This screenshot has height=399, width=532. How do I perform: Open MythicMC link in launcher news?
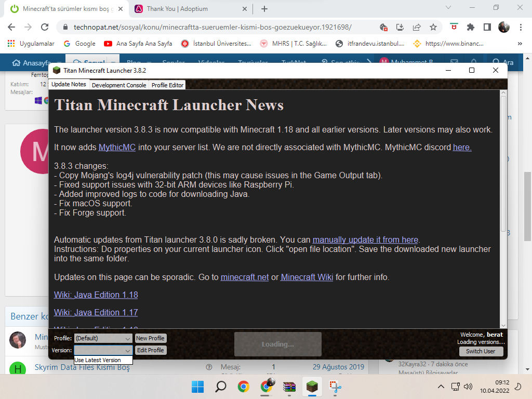[117, 147]
